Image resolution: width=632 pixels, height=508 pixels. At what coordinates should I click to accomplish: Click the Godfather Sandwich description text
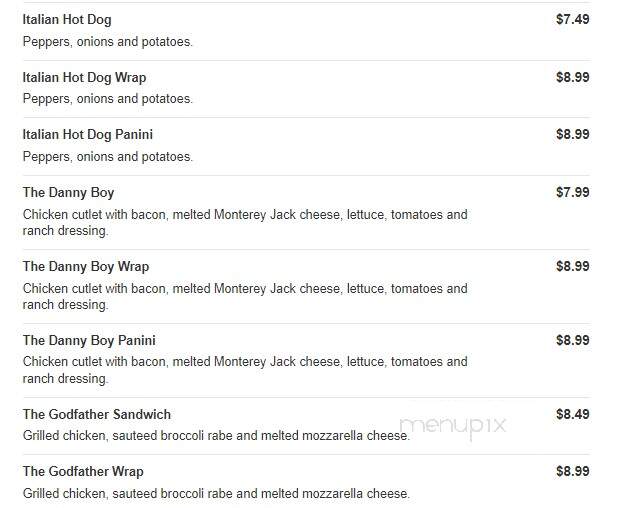click(216, 436)
